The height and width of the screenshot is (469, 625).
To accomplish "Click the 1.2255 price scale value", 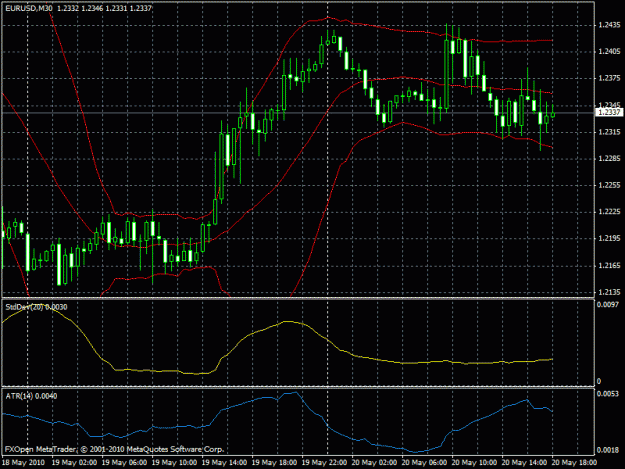I will (609, 185).
